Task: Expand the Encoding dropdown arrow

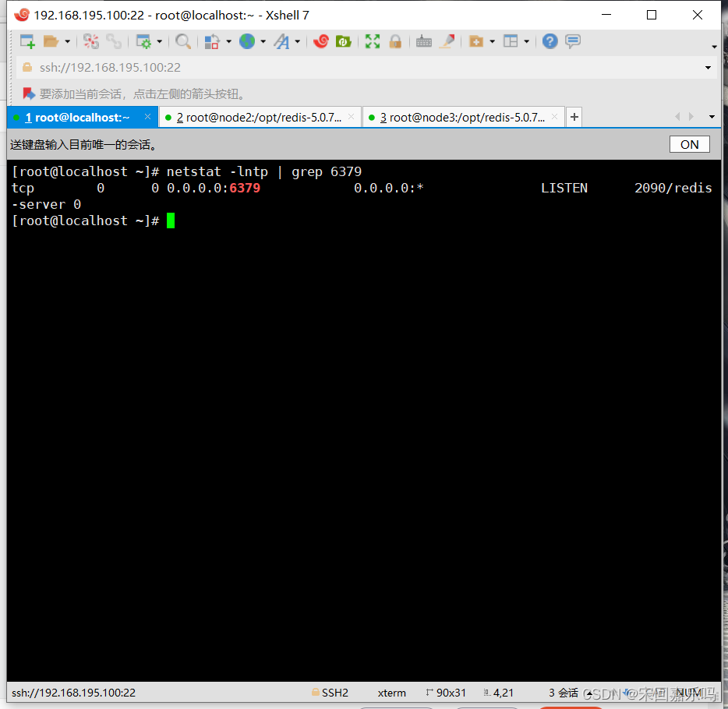Action: pyautogui.click(x=263, y=42)
